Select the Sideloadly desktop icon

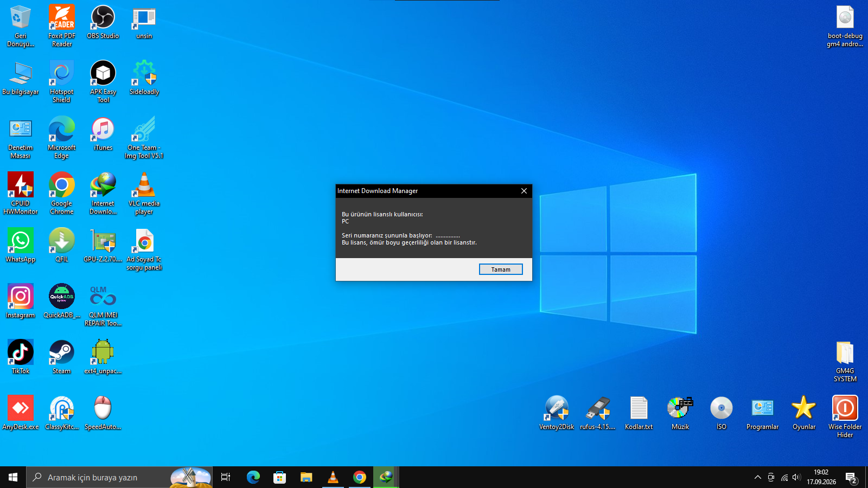[x=144, y=78]
